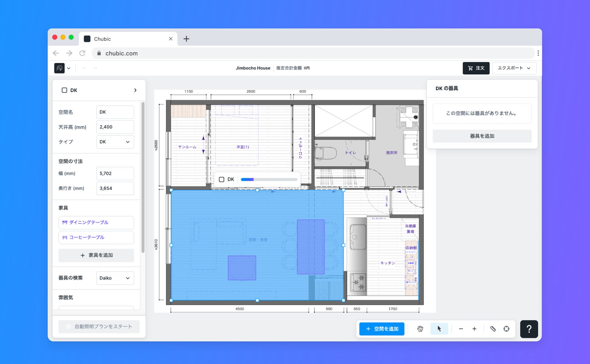Toggle the DK checkbox in left panel header
The image size is (590, 364).
[64, 90]
